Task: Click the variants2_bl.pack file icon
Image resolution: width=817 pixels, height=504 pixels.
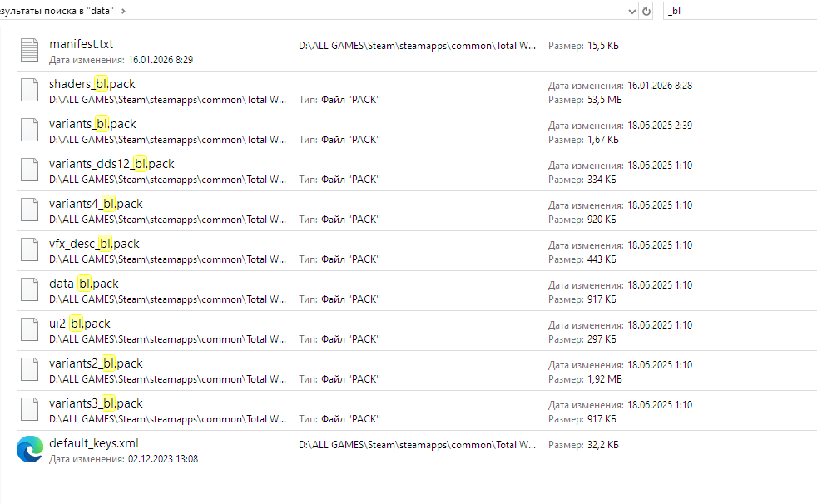Action: 30,369
